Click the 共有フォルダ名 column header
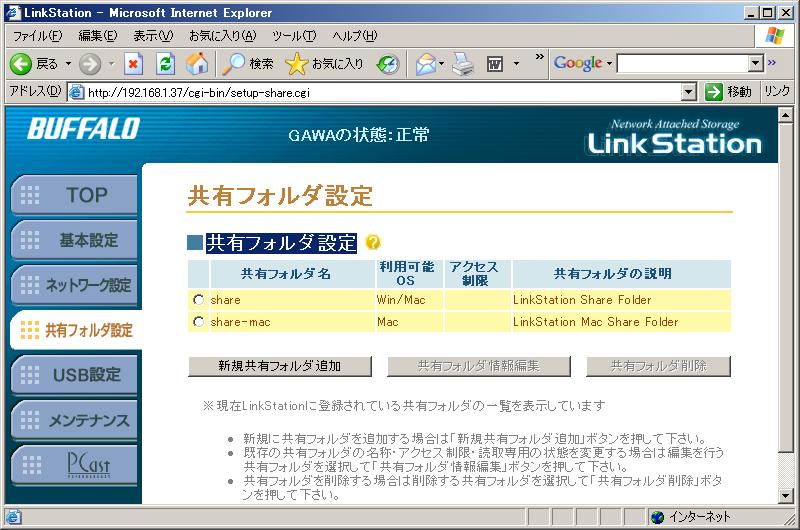Viewport: 800px width, 530px height. (x=292, y=274)
